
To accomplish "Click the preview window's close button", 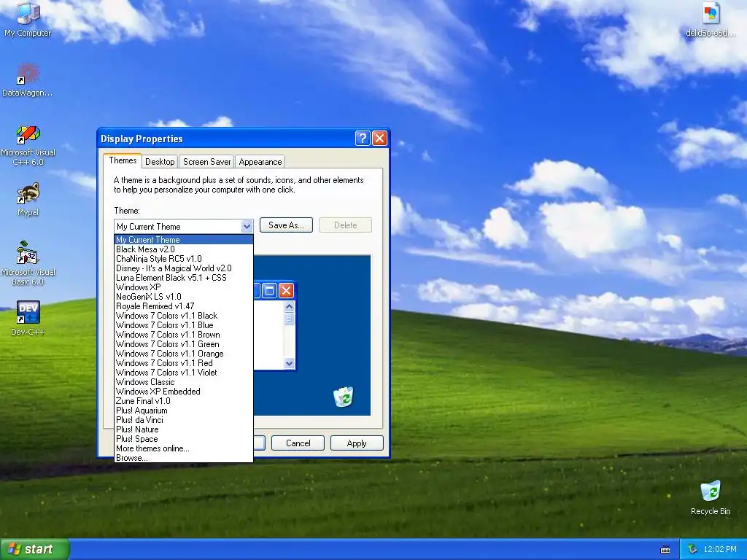I will click(x=286, y=290).
